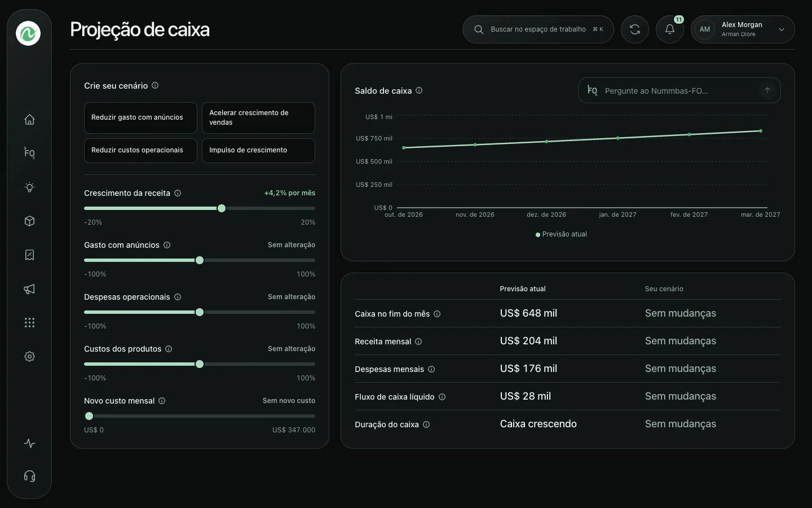Click the US$ 176 mil value
The width and height of the screenshot is (812, 508).
click(x=528, y=369)
